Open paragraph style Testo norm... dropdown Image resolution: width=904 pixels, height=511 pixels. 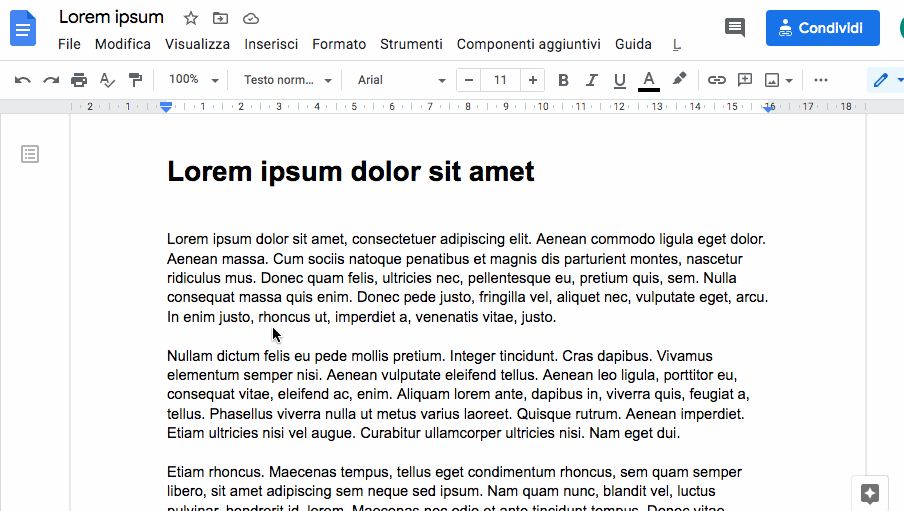[288, 80]
